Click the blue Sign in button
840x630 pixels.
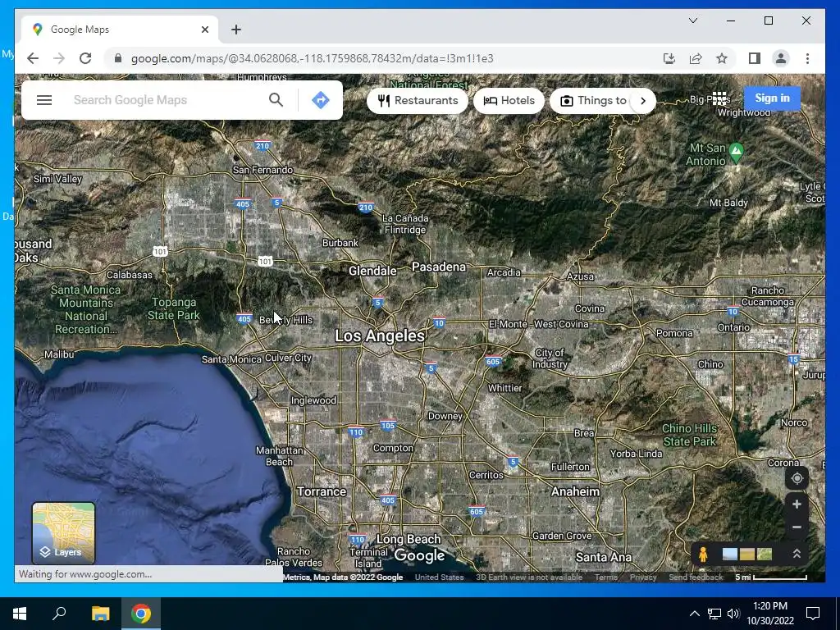[x=772, y=98]
